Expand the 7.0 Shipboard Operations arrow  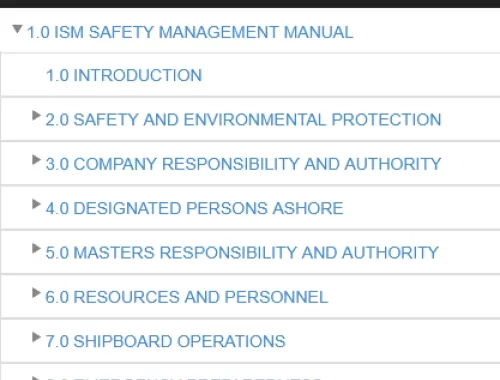tap(36, 337)
